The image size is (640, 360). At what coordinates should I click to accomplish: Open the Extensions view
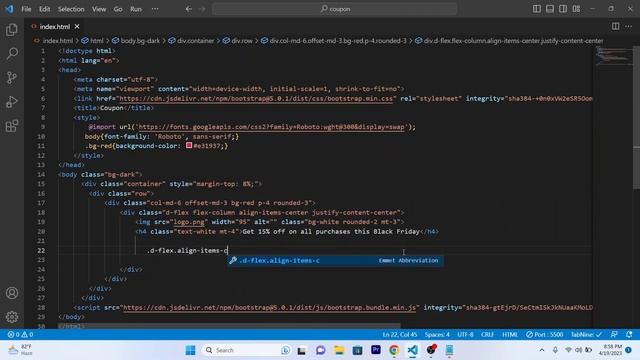pos(12,126)
